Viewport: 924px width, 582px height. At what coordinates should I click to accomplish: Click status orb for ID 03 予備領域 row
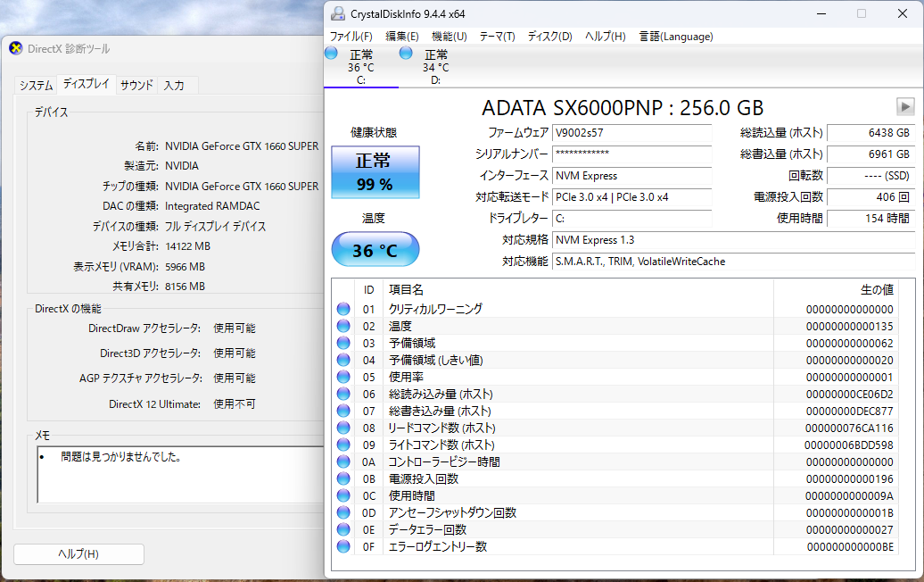[x=343, y=343]
